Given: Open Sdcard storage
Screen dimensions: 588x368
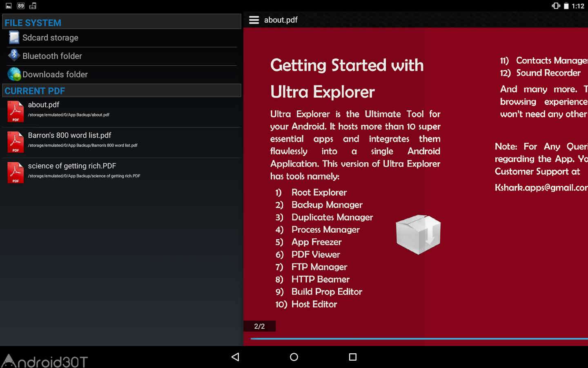Looking at the screenshot, I should (122, 38).
